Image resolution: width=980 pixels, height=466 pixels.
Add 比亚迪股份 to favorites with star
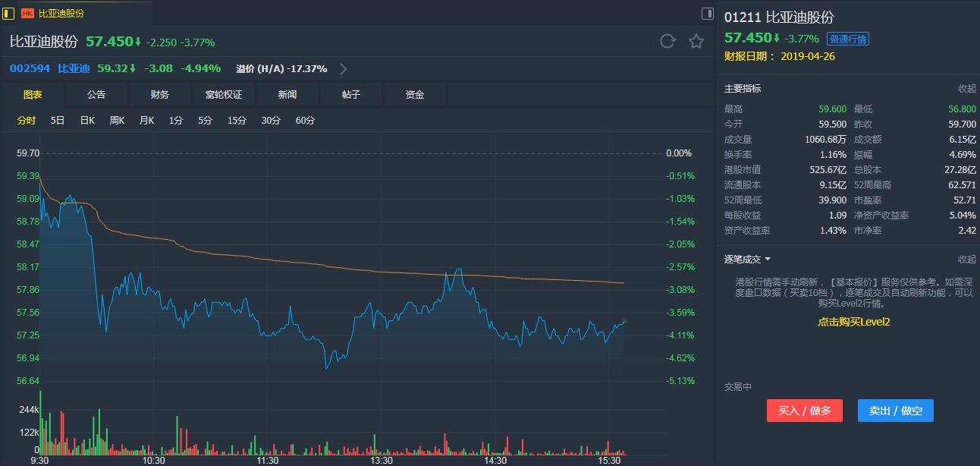(696, 42)
